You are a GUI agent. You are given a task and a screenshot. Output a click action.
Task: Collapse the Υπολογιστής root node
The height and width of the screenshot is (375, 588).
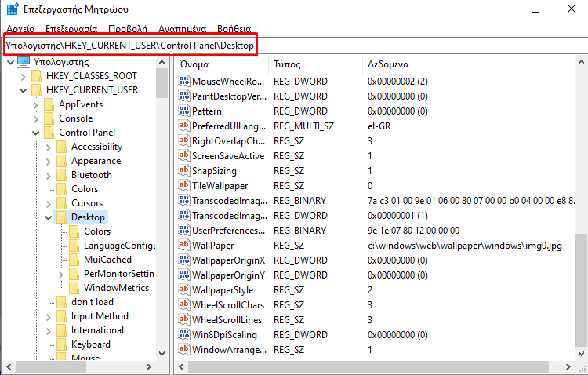10,62
